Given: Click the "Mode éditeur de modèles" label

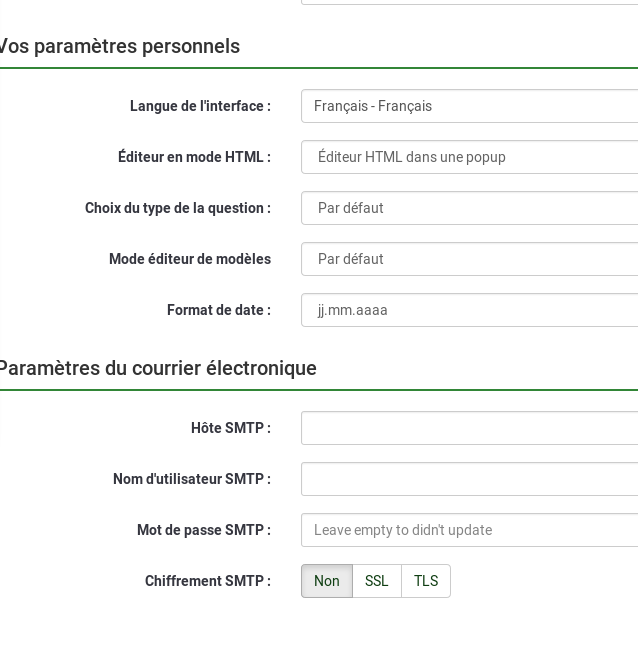Looking at the screenshot, I should pyautogui.click(x=190, y=259).
